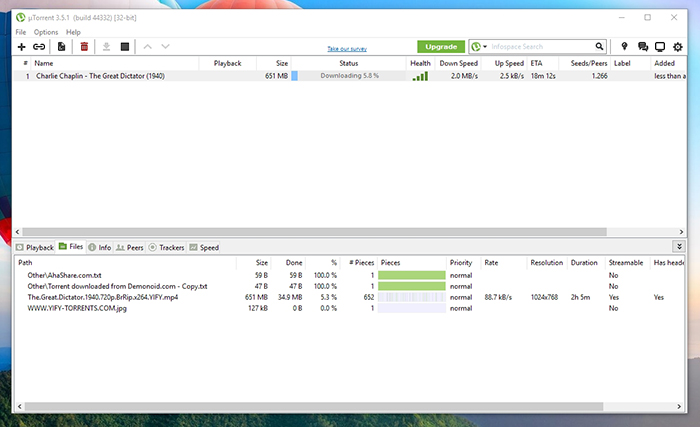The height and width of the screenshot is (427, 700).
Task: Click the 18m 12s ETA cell
Action: (543, 76)
